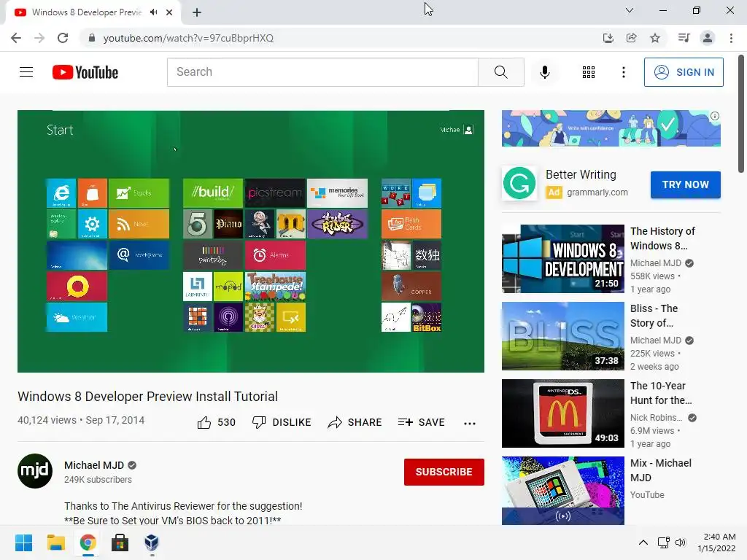Open the Michael MJD channel name link
Screen dimensions: 747x560
pyautogui.click(x=94, y=465)
